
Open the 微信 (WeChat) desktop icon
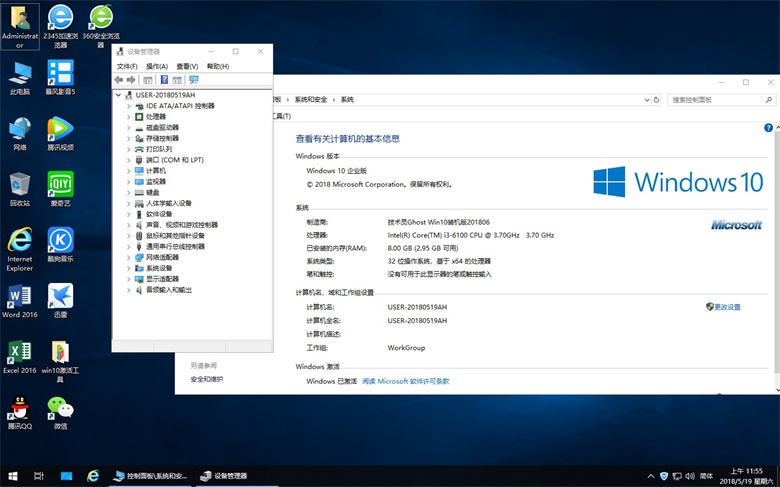60,410
